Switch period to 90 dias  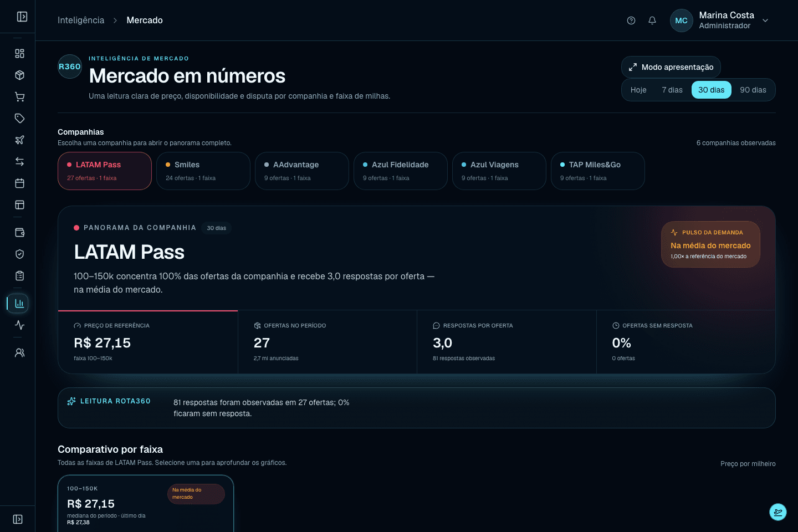click(753, 90)
